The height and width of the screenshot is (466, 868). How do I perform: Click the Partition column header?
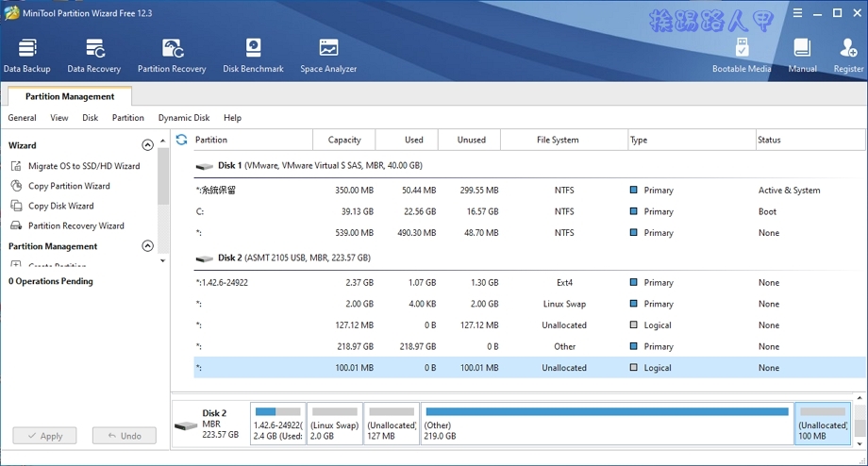253,140
